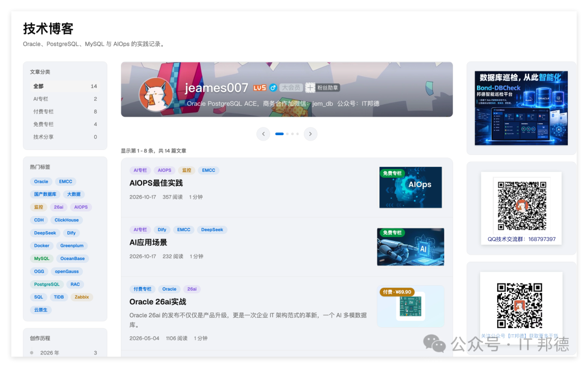This screenshot has height=368, width=588.
Task: Click 监控 tag on AIOPS最佳实践 card
Action: click(x=186, y=170)
